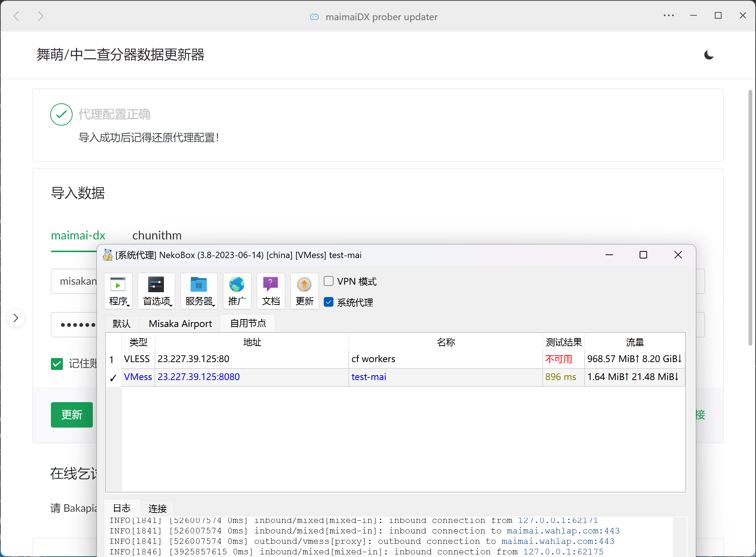The image size is (756, 557).
Task: Go back with the left arrow
Action: [x=16, y=16]
